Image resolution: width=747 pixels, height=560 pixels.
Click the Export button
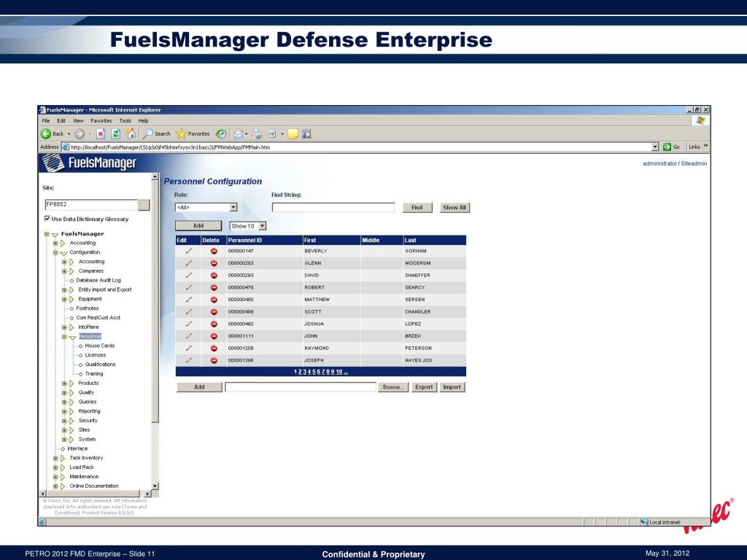424,387
